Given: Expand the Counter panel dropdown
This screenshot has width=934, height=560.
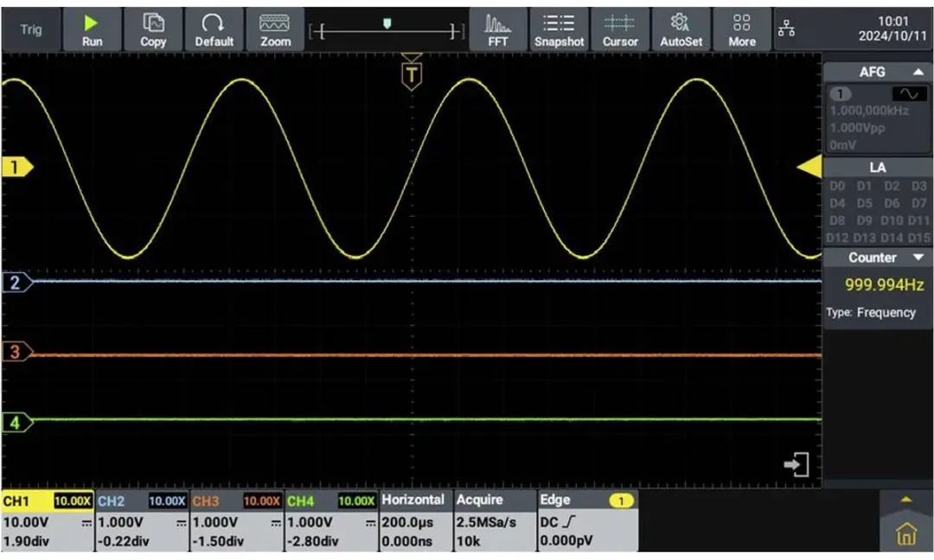Looking at the screenshot, I should click(x=918, y=258).
